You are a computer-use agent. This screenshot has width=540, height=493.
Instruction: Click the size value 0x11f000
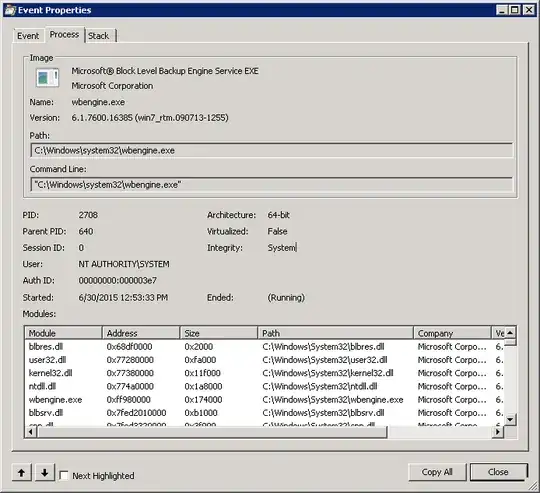[202, 373]
